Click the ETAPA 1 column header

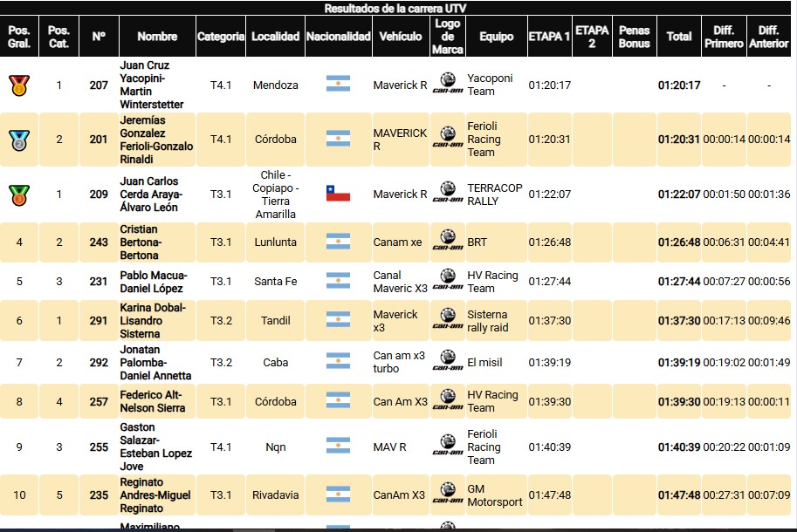point(549,37)
